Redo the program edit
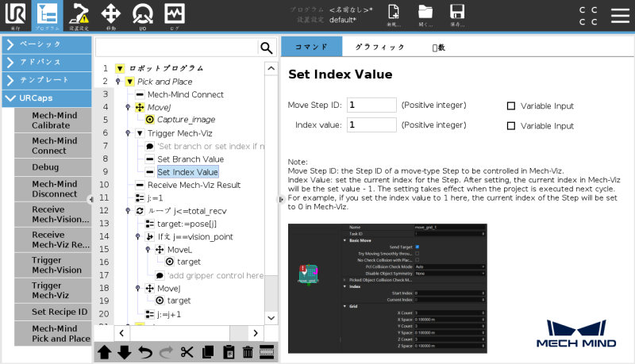635x364 pixels. pos(166,352)
